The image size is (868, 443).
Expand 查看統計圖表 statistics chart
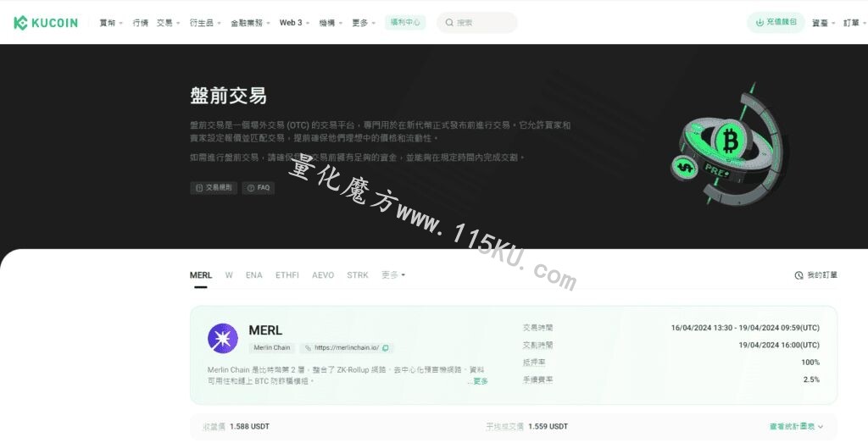click(796, 426)
